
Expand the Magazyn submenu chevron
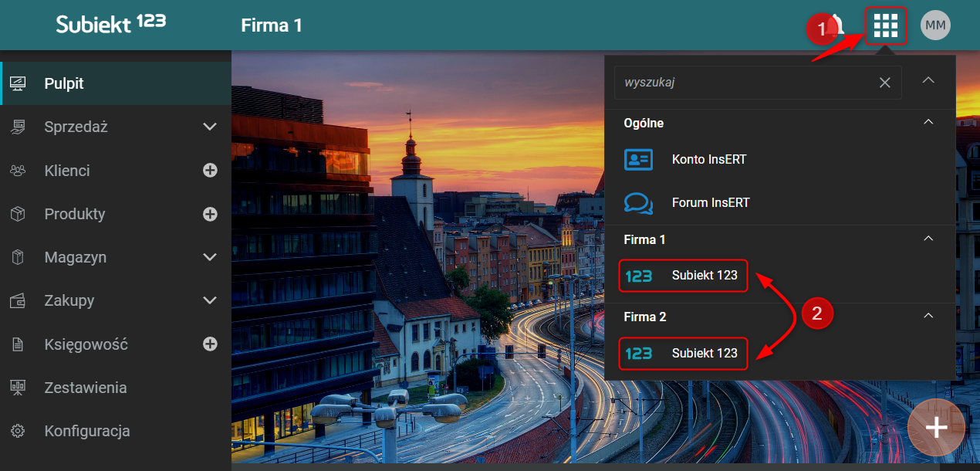[210, 257]
